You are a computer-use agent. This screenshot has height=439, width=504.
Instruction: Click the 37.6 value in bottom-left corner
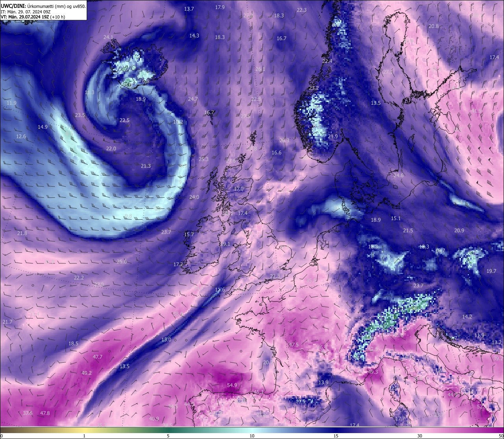pyautogui.click(x=28, y=413)
